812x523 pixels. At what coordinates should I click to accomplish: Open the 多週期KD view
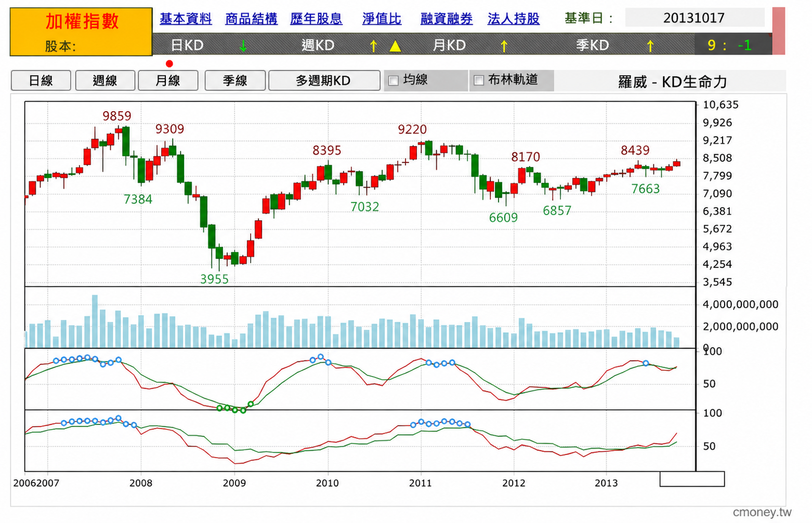[324, 81]
